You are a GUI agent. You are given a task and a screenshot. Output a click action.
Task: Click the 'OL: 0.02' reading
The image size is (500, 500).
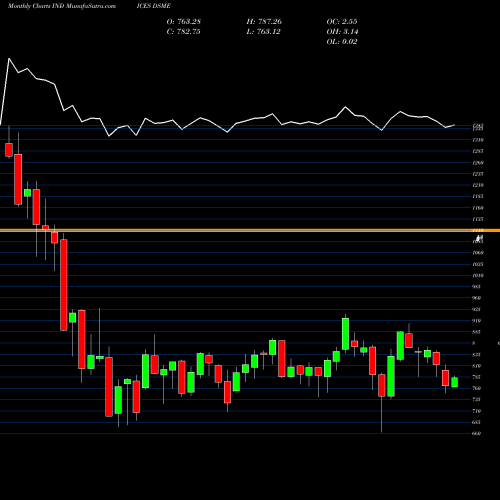coord(342,42)
